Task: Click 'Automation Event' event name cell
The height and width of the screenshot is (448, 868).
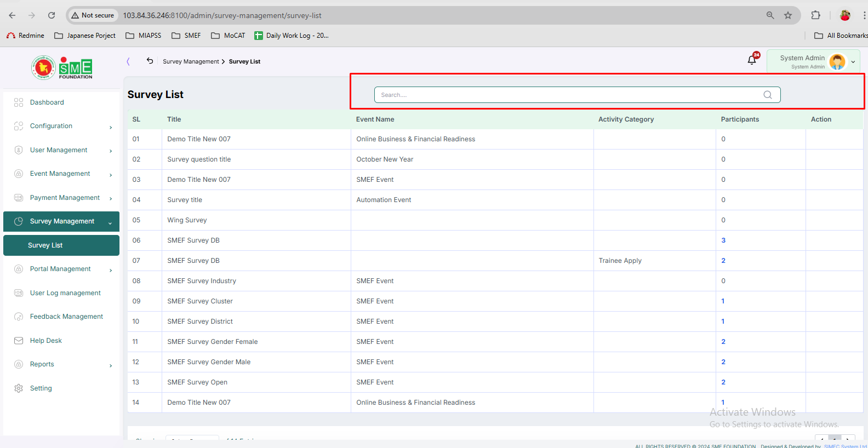Action: click(x=384, y=200)
